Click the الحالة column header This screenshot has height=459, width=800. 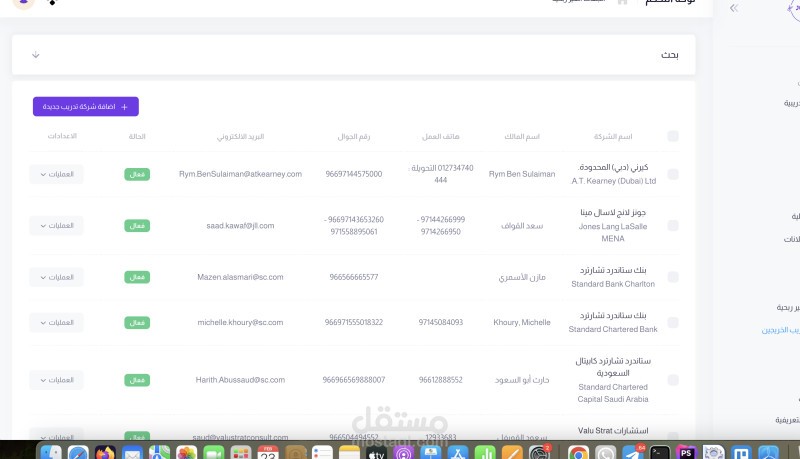click(137, 136)
